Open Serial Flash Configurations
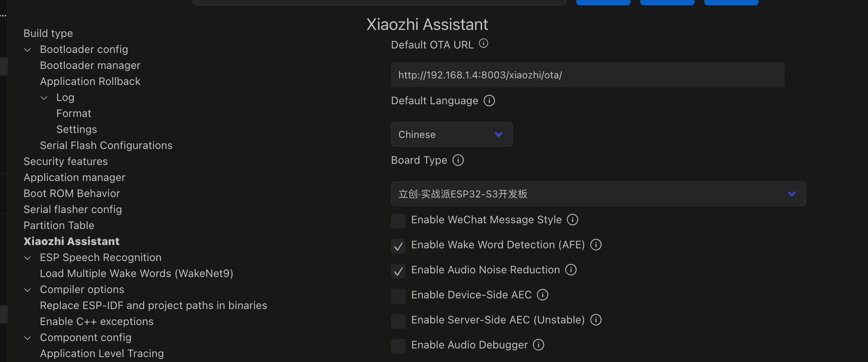 click(x=106, y=145)
